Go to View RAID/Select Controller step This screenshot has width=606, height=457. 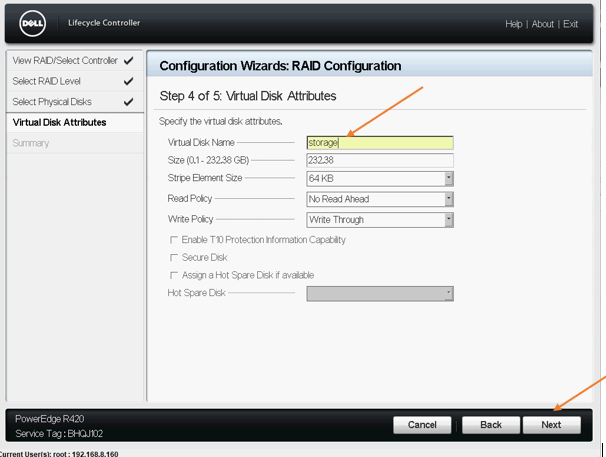[75, 61]
